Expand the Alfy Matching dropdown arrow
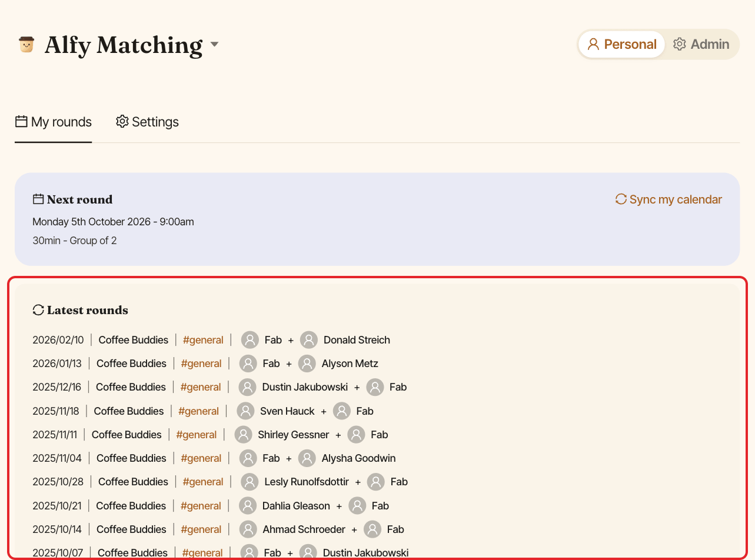This screenshot has width=755, height=560. click(215, 45)
